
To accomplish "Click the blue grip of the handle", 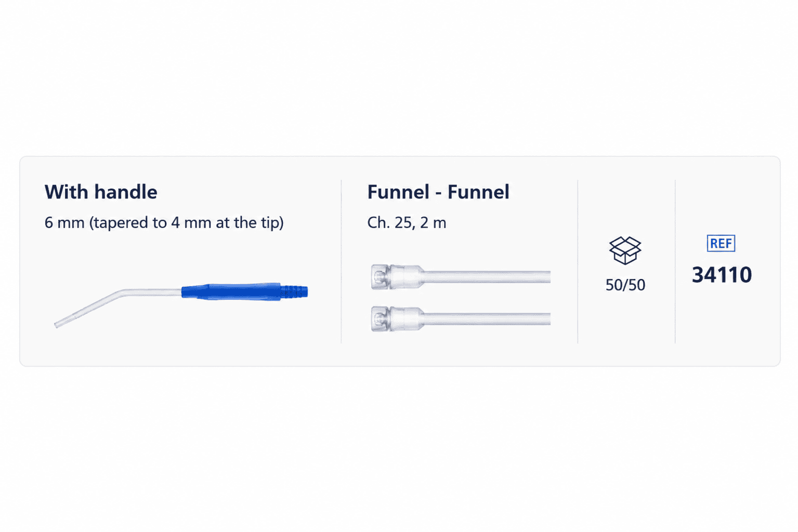I will [231, 291].
